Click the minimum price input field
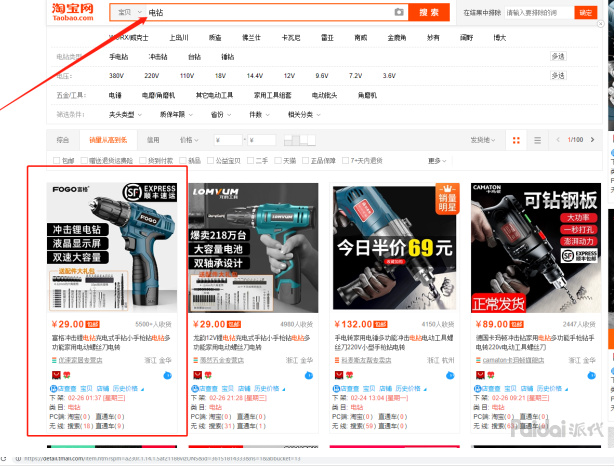This screenshot has height=468, width=614. pyautogui.click(x=228, y=140)
